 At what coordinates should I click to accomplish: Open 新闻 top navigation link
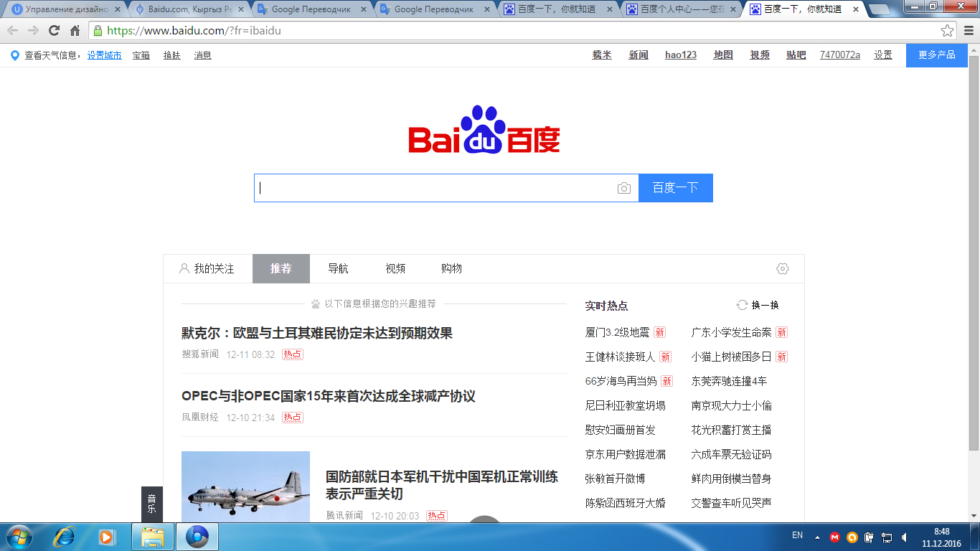639,55
